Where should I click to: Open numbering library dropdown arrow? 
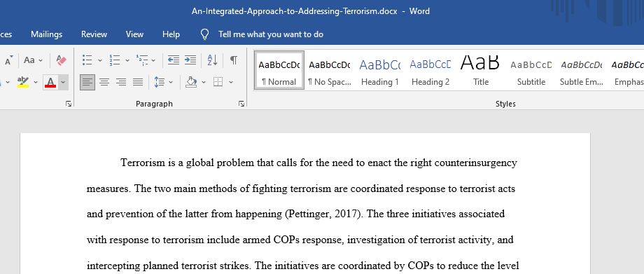[127, 60]
